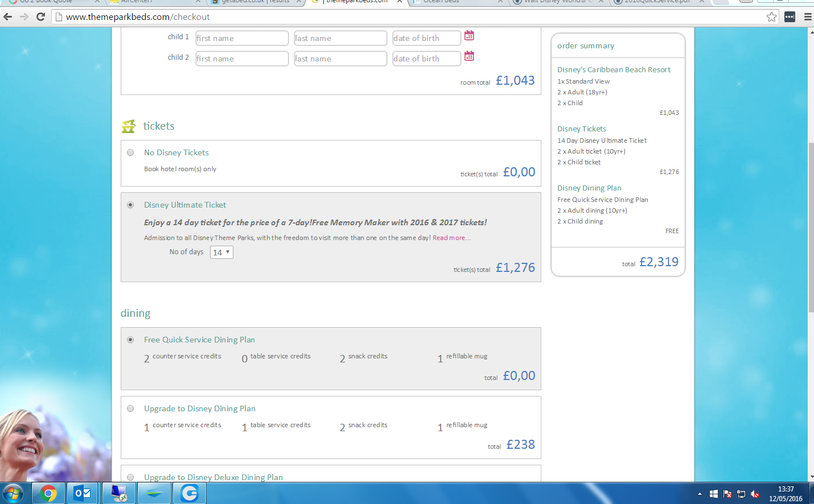This screenshot has width=814, height=504.
Task: Click the vertical scrollbar thumb
Action: tap(811, 228)
